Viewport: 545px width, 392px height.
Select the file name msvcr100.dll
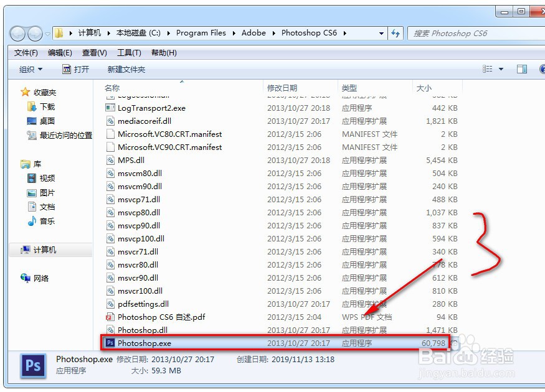(x=140, y=291)
